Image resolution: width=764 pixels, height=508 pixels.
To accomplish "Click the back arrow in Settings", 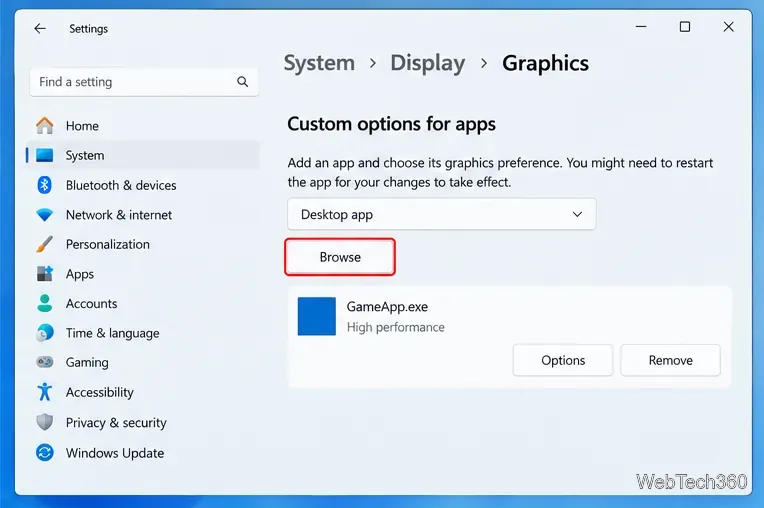I will click(40, 29).
